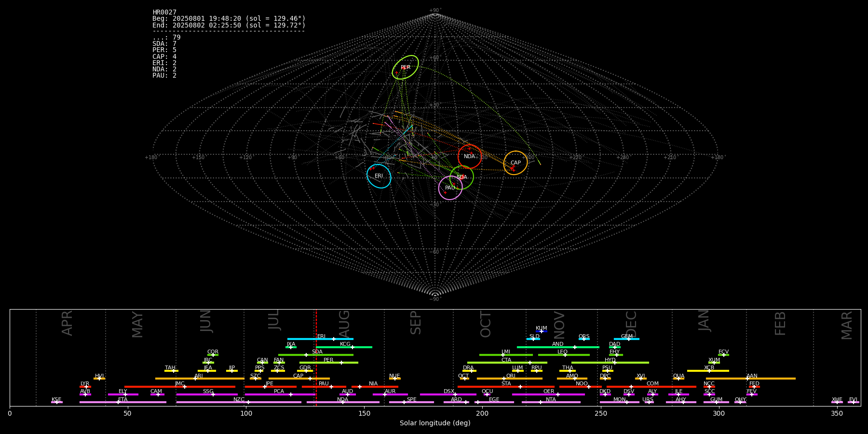
Task: Click the COM shower label in timeline
Action: (653, 384)
